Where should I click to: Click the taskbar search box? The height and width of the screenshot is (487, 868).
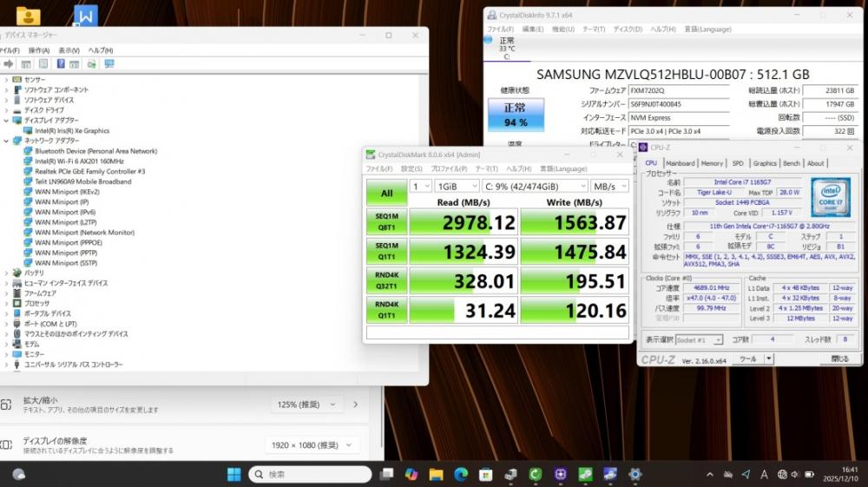coord(310,474)
